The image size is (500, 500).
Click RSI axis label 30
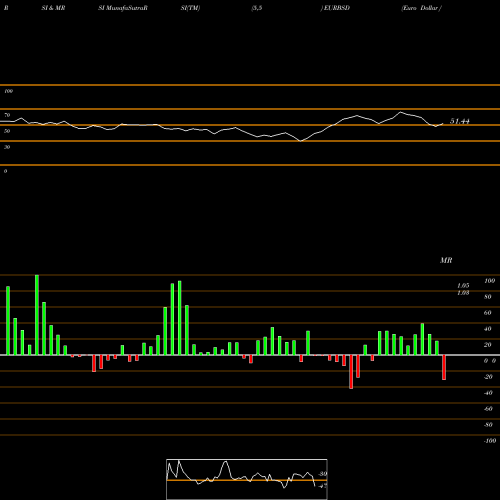[7, 147]
